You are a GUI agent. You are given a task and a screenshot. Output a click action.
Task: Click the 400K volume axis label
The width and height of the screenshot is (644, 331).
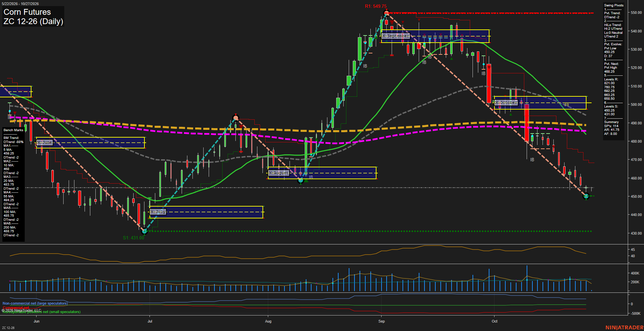point(635,273)
